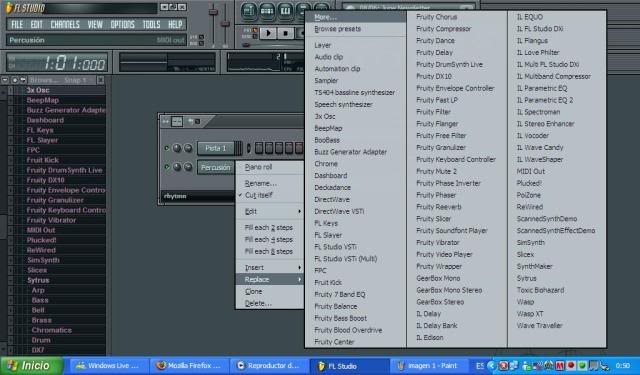Viewport: 640px width, 375px height.
Task: Select the Percusión channel button
Action: pyautogui.click(x=216, y=167)
